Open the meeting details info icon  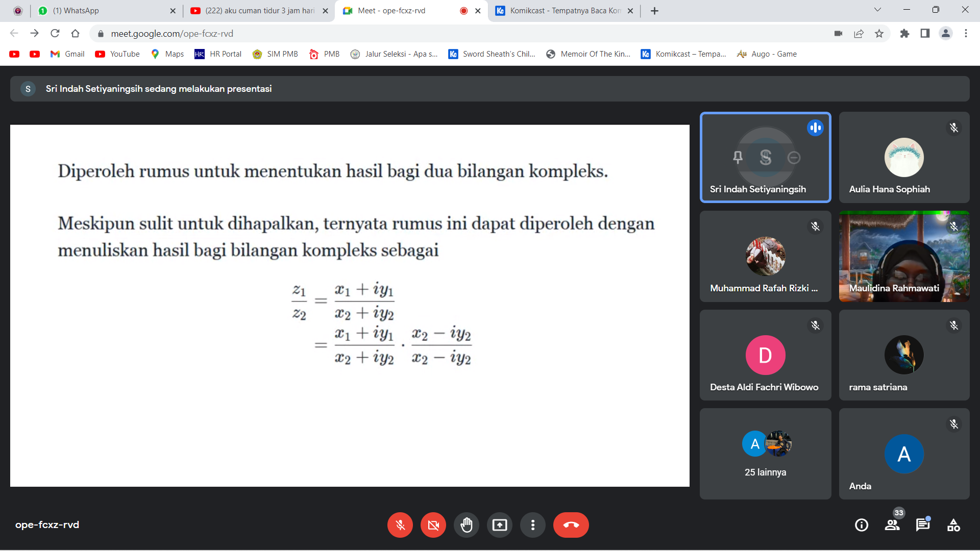tap(861, 525)
